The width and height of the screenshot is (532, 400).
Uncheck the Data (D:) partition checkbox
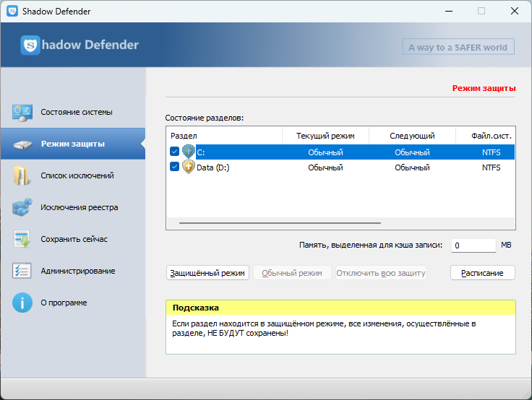point(174,167)
